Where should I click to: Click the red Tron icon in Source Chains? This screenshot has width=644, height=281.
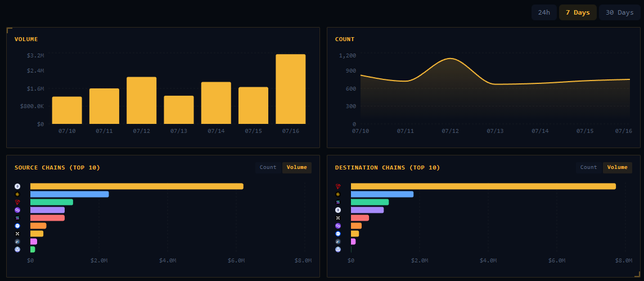[x=17, y=202]
